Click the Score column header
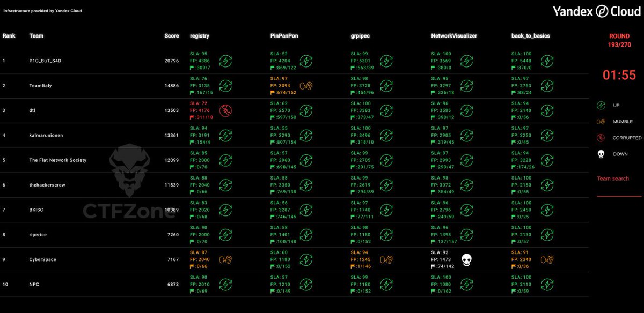Viewport: 644px width, 313px height. pyautogui.click(x=172, y=36)
